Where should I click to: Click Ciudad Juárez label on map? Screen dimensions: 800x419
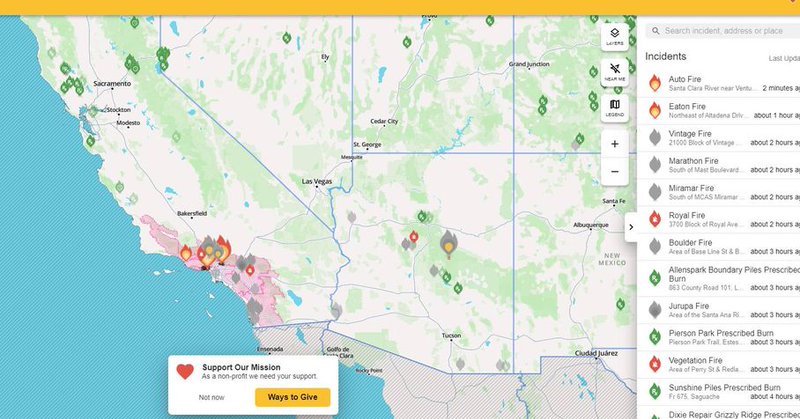[596, 353]
